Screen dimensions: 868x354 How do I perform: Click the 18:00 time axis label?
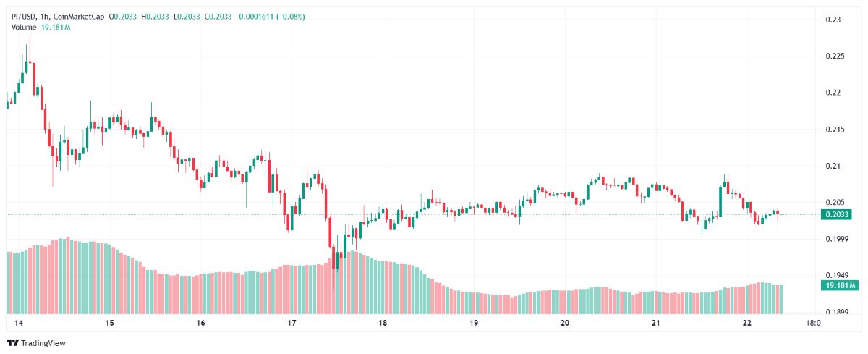pos(812,324)
